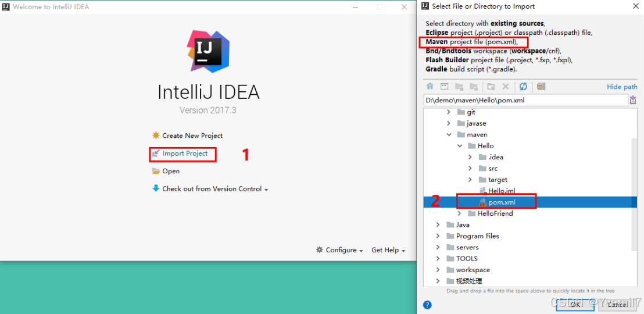Viewport: 644px width, 314px height.
Task: Select the Program Files folder name
Action: [478, 236]
